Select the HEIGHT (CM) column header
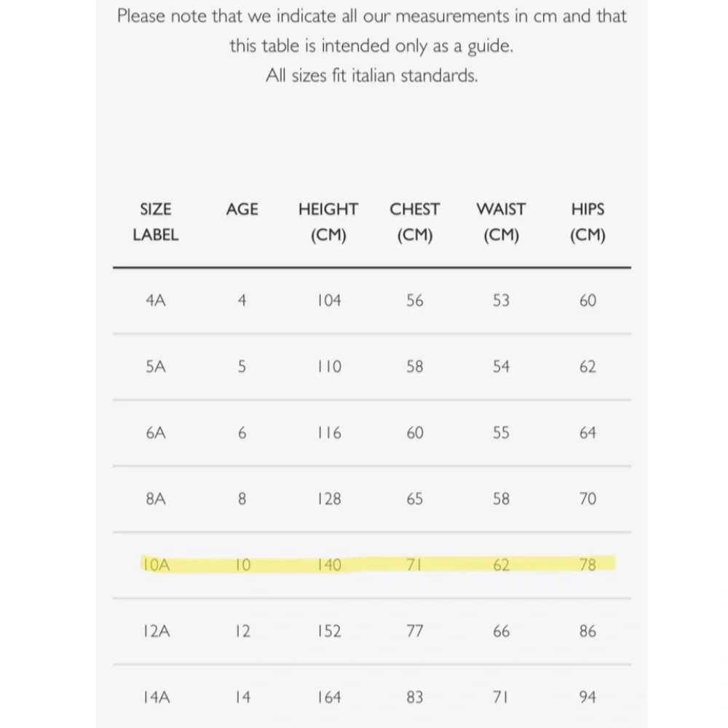728x728 pixels. [x=328, y=222]
